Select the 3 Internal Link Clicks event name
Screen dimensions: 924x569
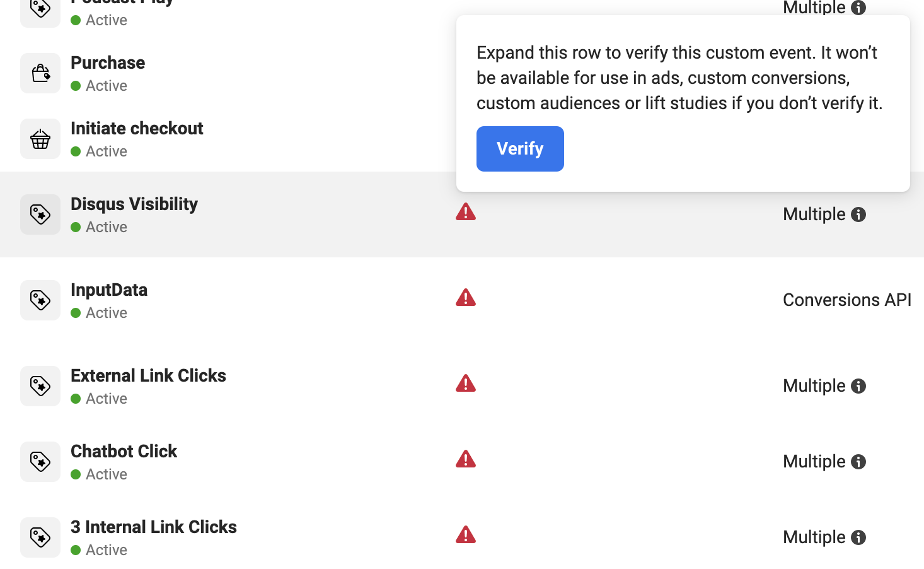click(154, 527)
